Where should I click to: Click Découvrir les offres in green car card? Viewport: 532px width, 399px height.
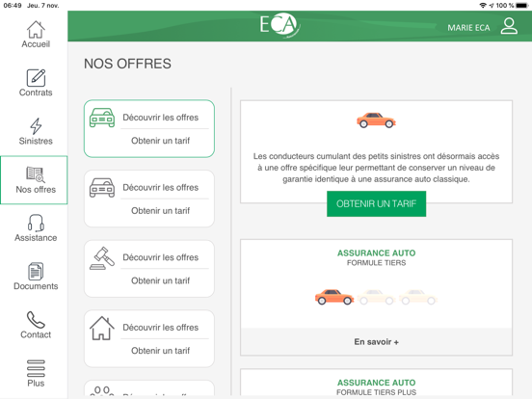[x=161, y=118]
